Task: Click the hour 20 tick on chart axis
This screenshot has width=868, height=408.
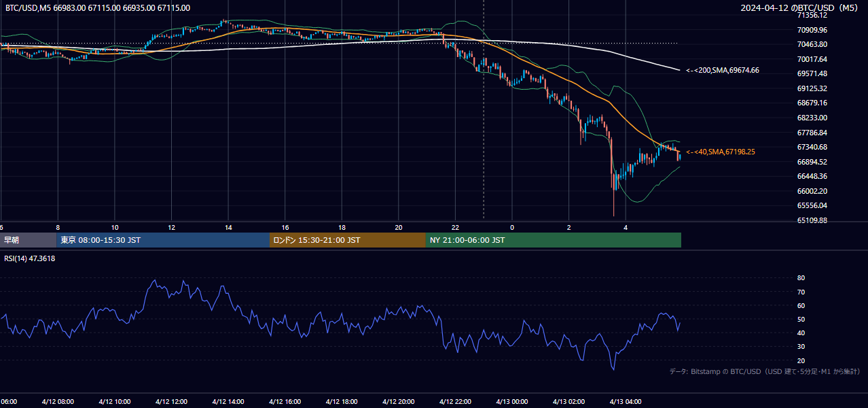Action: [x=399, y=227]
